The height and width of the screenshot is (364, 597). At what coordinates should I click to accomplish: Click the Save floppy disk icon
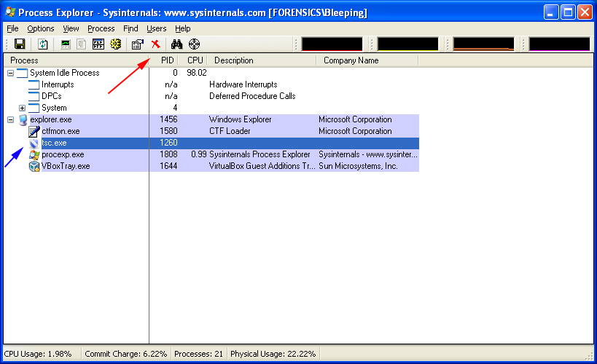[x=20, y=44]
